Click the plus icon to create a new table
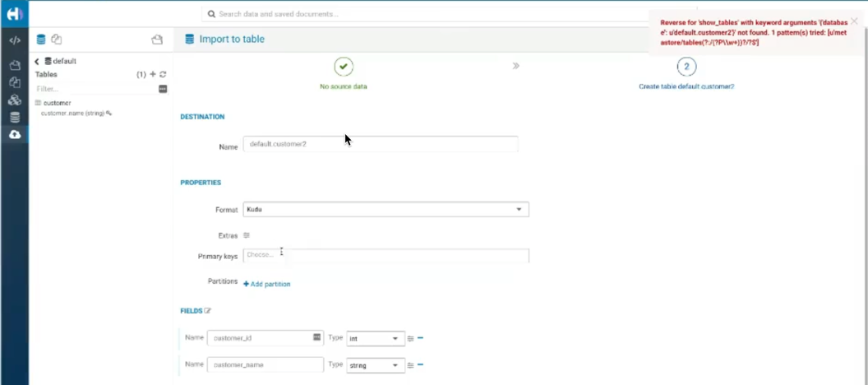 (153, 75)
